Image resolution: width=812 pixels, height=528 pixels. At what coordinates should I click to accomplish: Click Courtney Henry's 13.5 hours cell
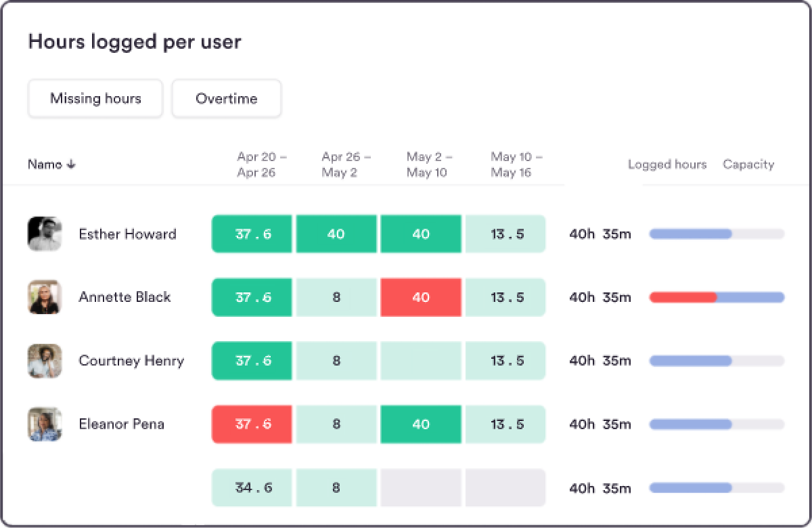505,361
